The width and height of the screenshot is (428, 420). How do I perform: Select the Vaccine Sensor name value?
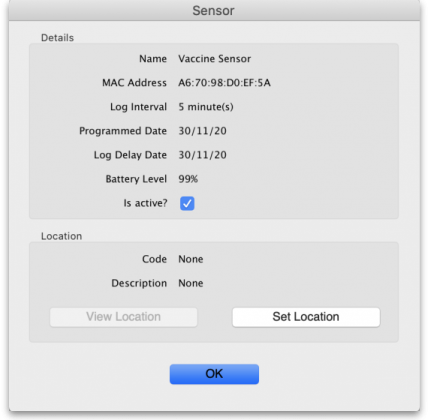[215, 59]
